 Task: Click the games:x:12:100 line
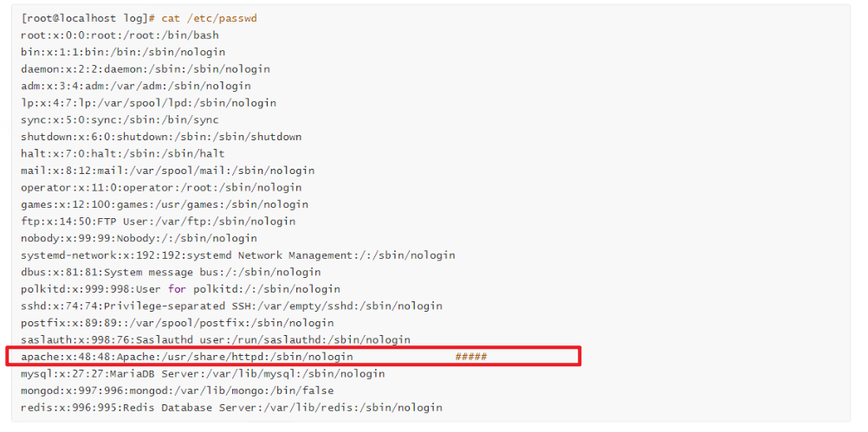click(165, 204)
